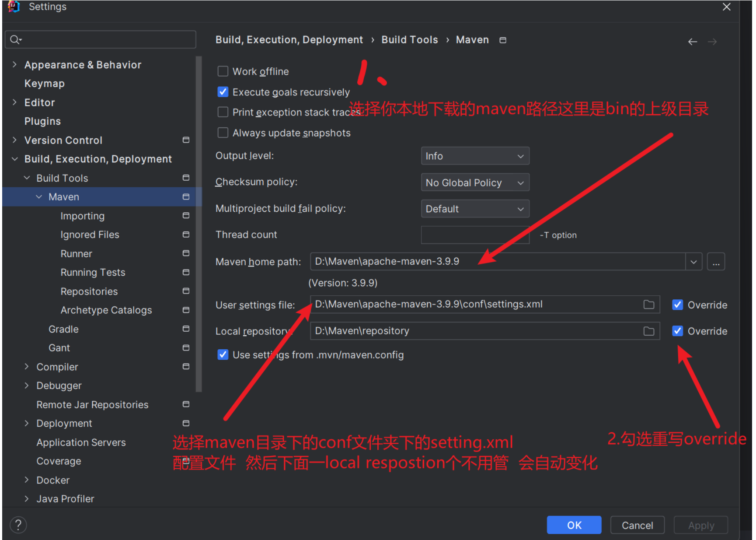Screen dimensions: 756x540
Task: Click project icon next to Remote Jar Repositories
Action: (186, 404)
